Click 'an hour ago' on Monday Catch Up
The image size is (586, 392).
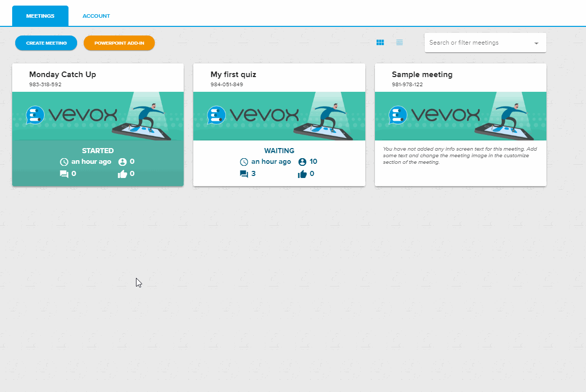coord(91,161)
